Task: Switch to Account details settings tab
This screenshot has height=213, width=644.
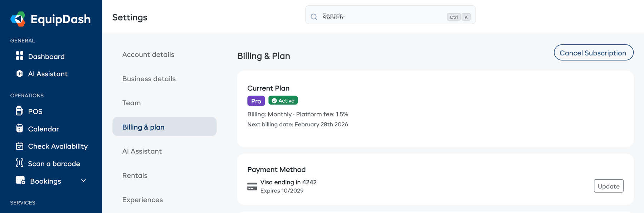Action: (148, 54)
